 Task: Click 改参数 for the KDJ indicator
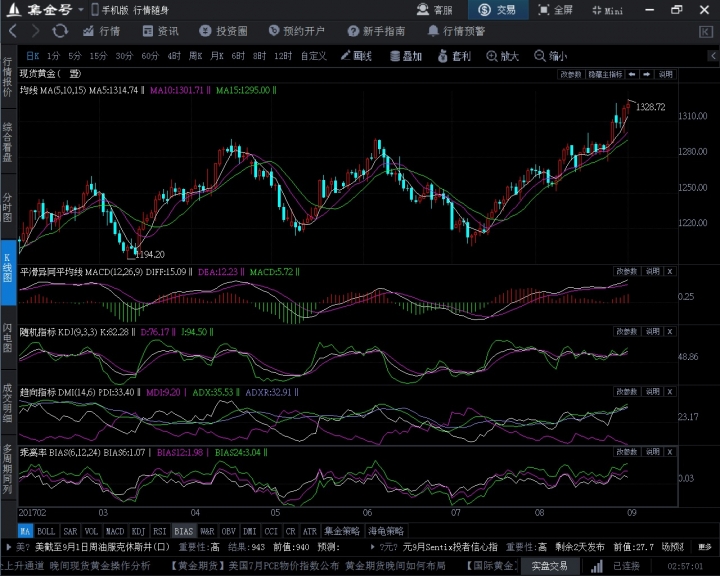point(626,330)
